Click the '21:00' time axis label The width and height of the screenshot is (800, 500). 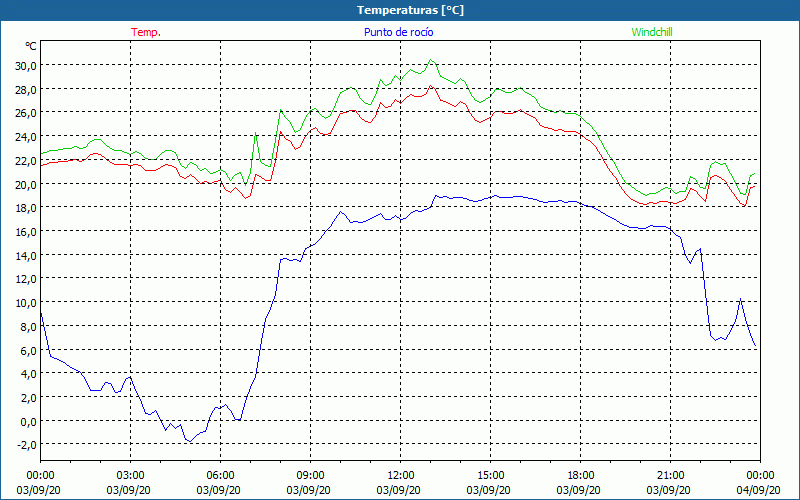(670, 476)
